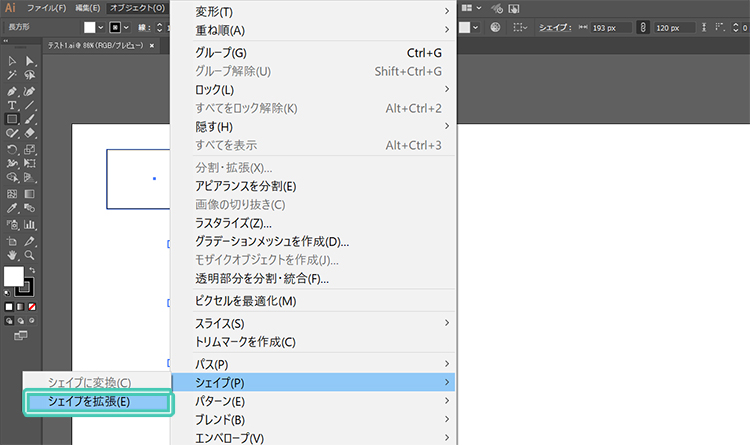Select the Selection (black arrow outline) tool
Screen dimensions: 750x445
tap(12, 61)
